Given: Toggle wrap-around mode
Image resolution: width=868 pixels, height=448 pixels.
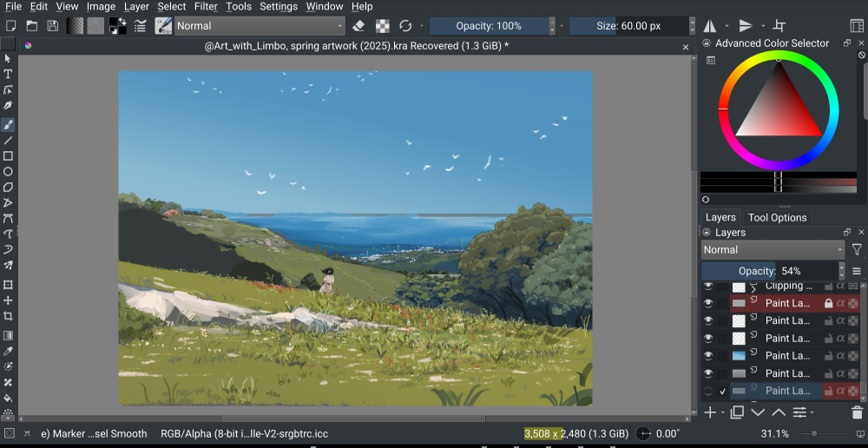Looking at the screenshot, I should point(779,25).
